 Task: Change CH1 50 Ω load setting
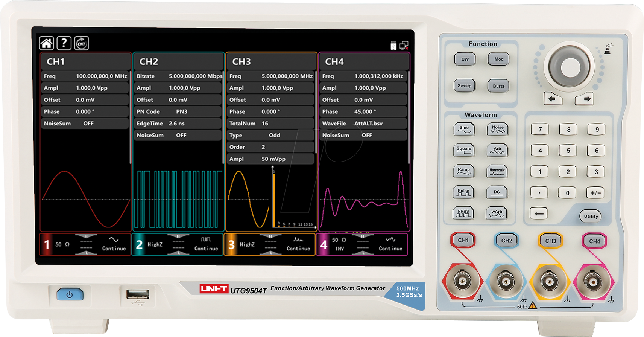tap(62, 244)
